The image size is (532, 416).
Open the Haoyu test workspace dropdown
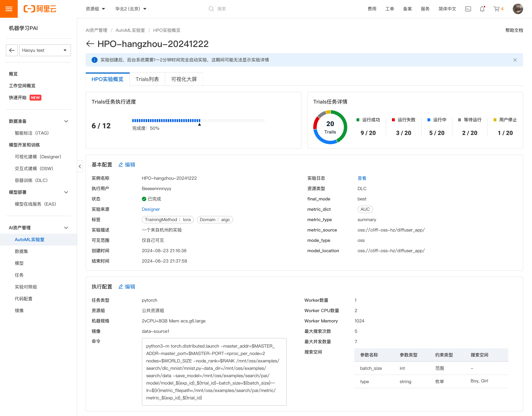(x=45, y=50)
